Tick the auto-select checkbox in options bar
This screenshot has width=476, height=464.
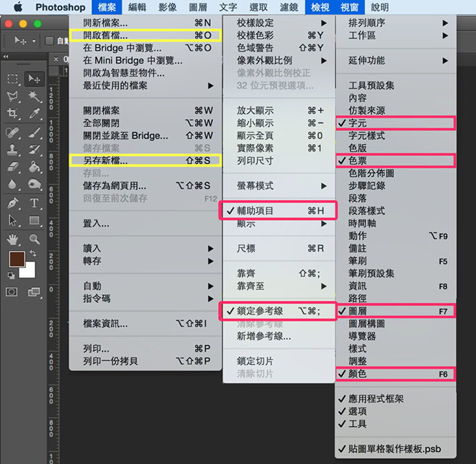[x=49, y=40]
